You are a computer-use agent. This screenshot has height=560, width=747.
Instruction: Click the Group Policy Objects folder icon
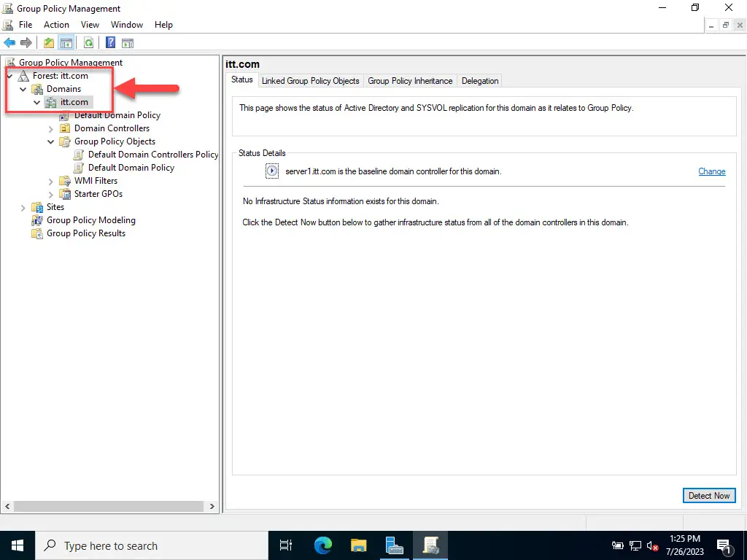(65, 141)
